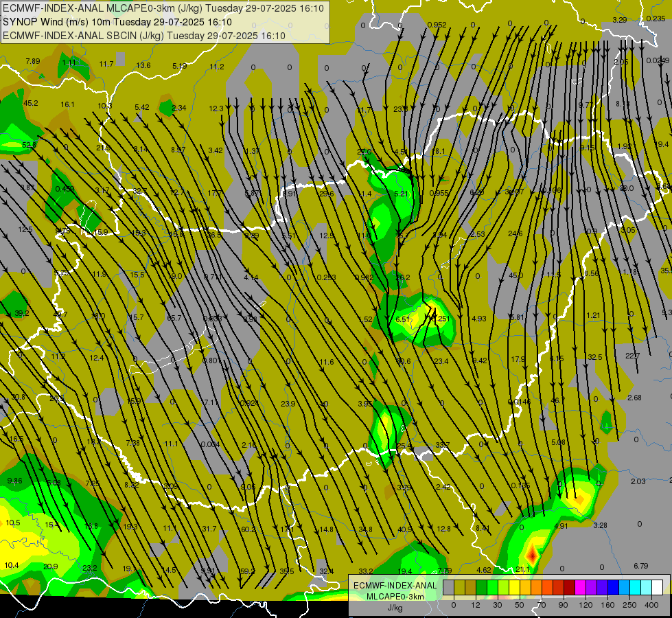Click the map value '0.0146'

519,402
